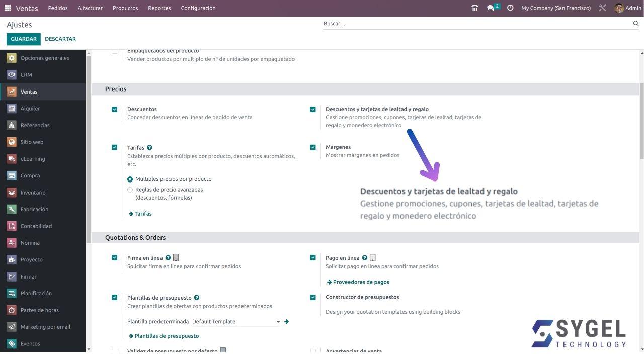Select Sitio web icon in sidebar

pos(12,142)
